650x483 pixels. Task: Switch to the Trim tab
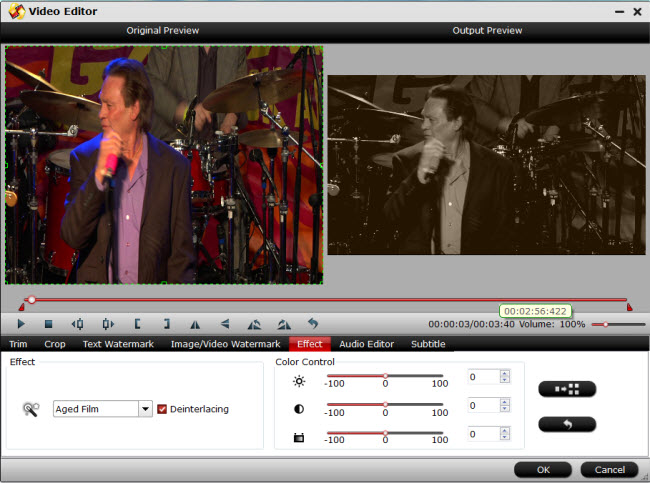pos(18,344)
